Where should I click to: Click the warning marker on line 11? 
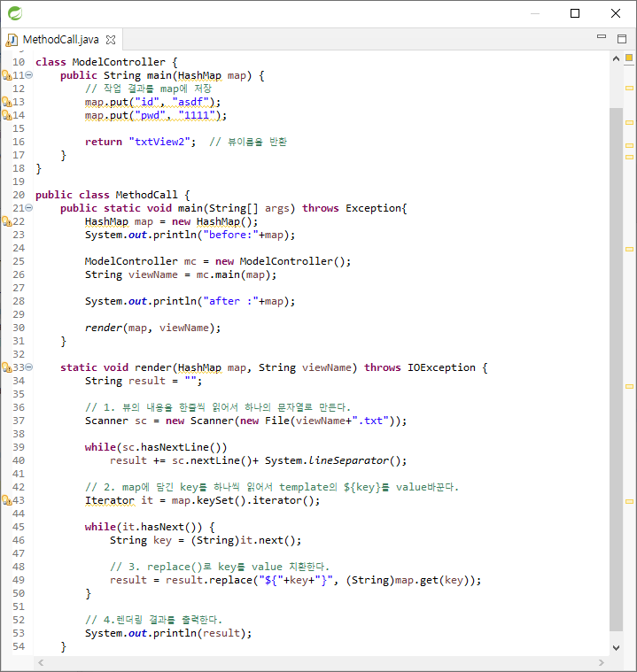coord(7,75)
